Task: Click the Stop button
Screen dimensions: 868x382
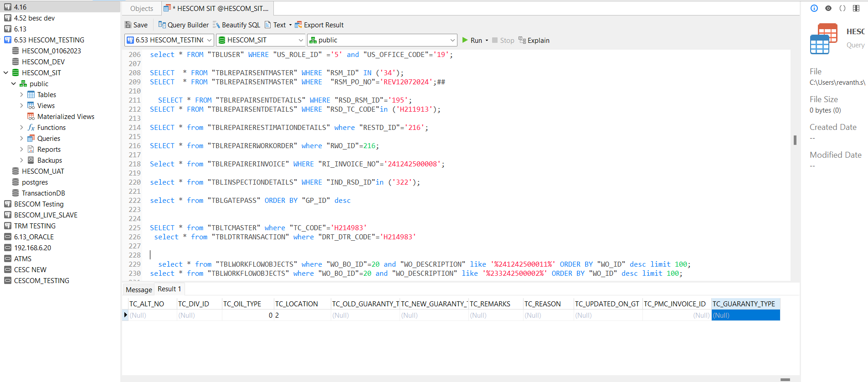Action: [503, 40]
